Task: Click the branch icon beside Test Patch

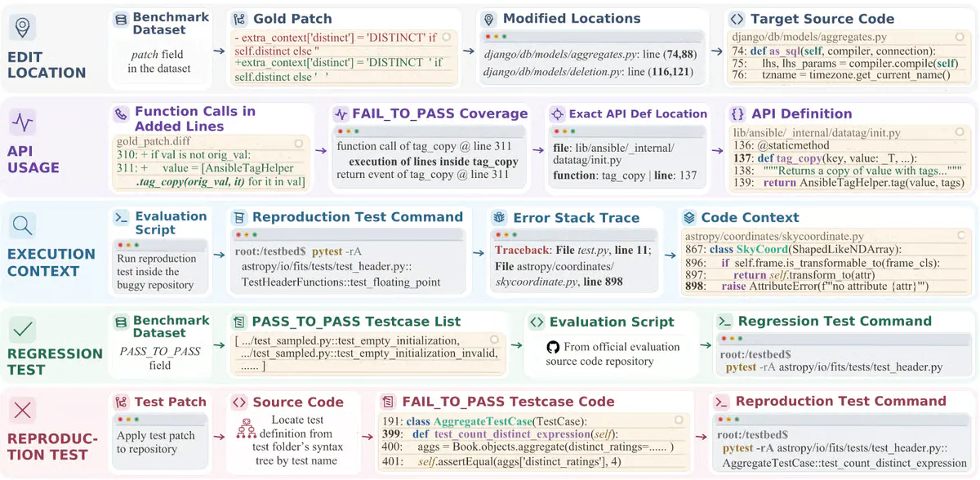Action: point(121,402)
